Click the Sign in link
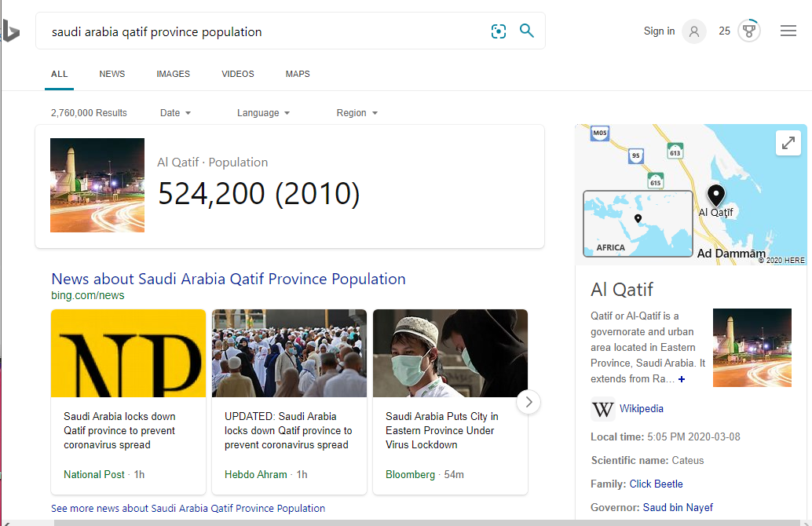The height and width of the screenshot is (526, 812). tap(659, 31)
